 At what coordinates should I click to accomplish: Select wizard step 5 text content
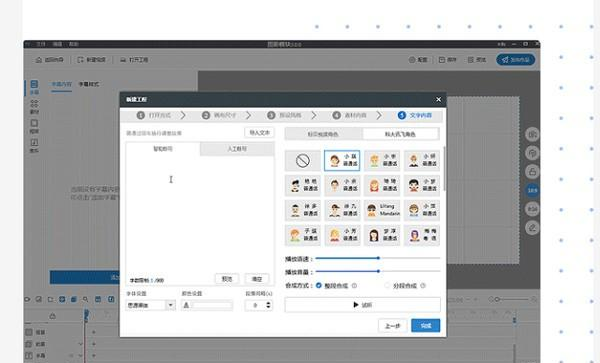(415, 115)
